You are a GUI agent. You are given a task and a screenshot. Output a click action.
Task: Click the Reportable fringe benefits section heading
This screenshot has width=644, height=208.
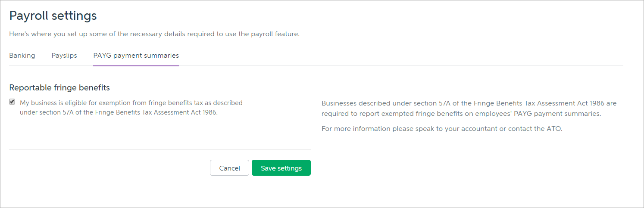tap(59, 88)
